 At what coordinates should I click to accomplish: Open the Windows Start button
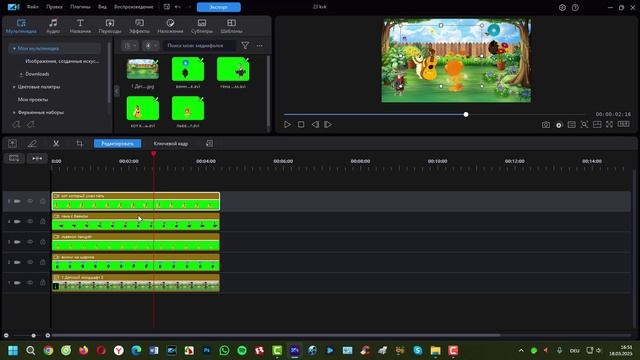13,351
